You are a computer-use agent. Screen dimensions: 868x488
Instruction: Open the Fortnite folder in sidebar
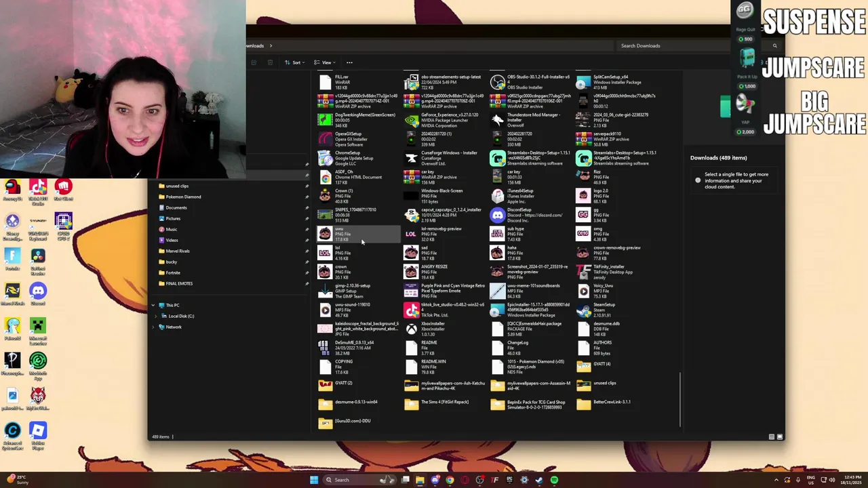coord(173,272)
